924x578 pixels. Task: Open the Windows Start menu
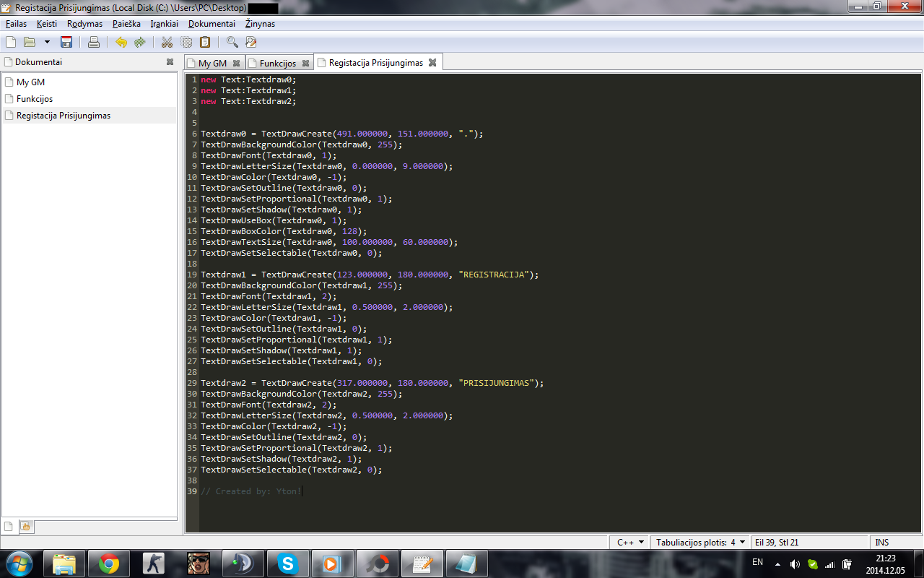click(18, 564)
